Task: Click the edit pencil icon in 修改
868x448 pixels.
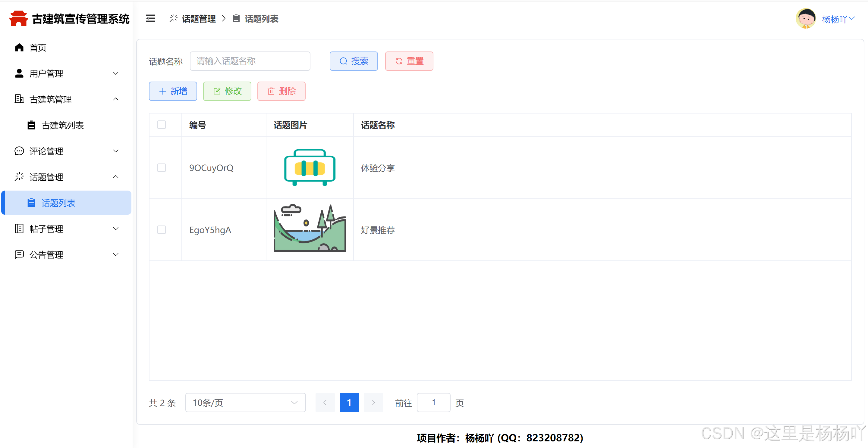Action: pos(217,91)
